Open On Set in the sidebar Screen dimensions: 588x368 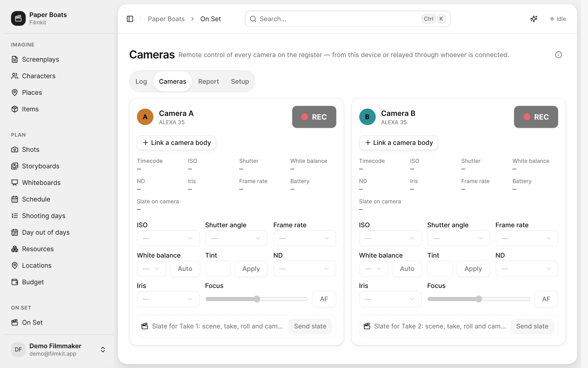(59, 322)
